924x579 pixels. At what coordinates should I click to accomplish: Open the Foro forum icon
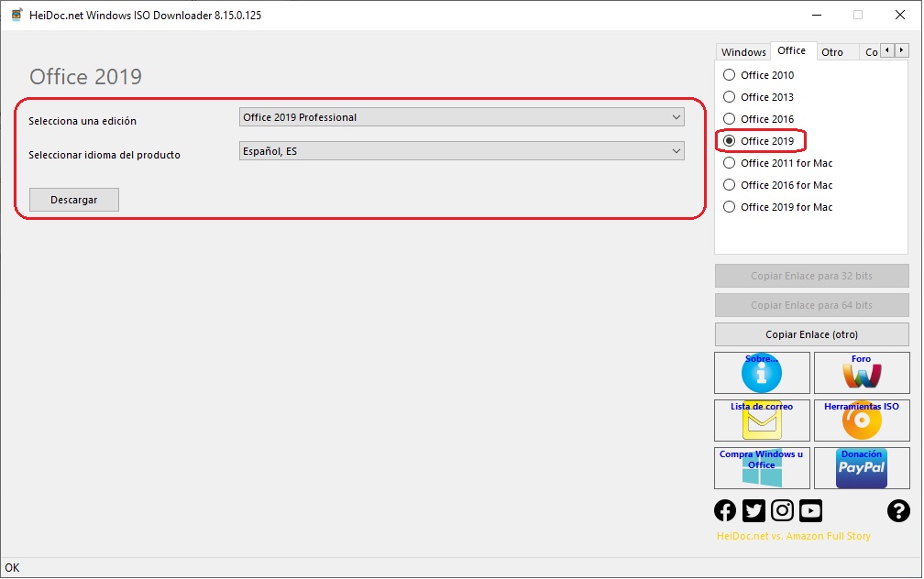[861, 373]
